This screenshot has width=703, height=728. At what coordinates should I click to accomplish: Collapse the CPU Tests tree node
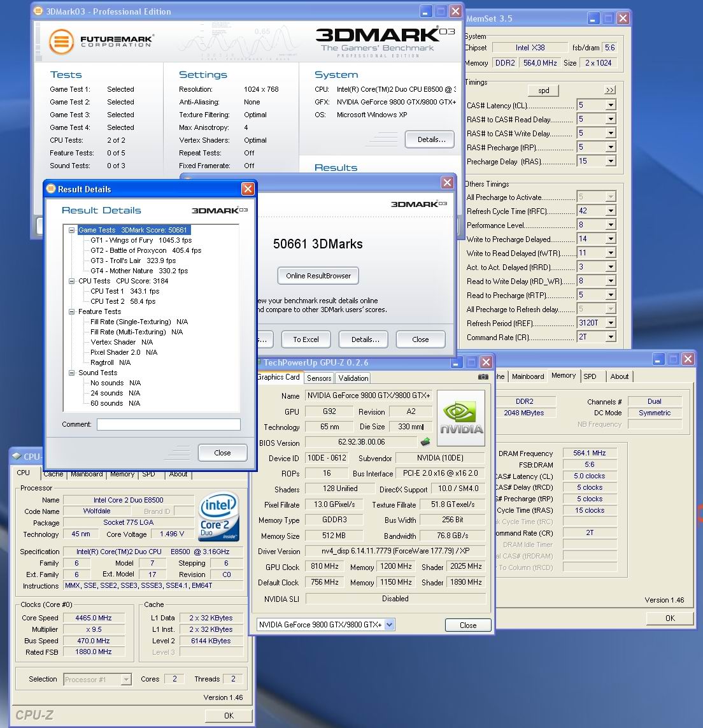coord(71,281)
